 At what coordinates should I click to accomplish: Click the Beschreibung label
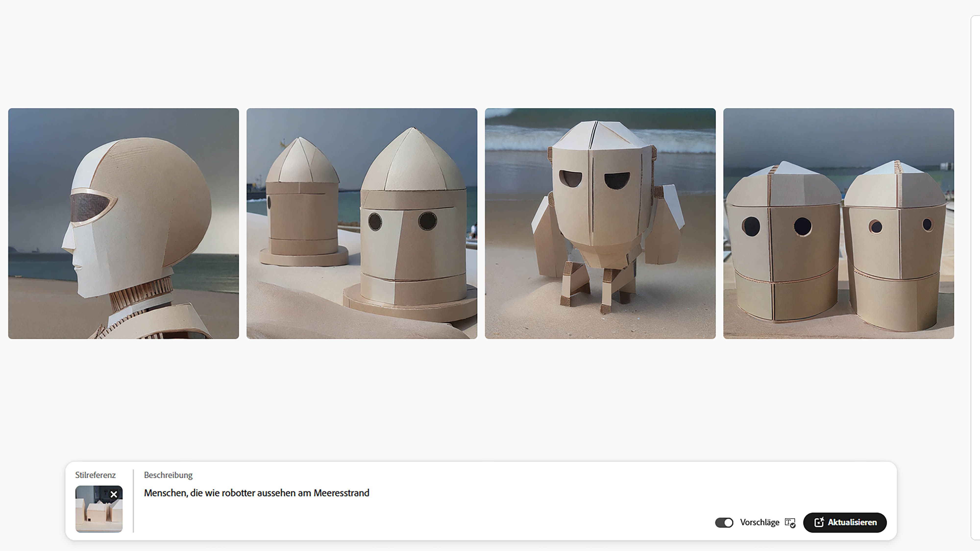(168, 475)
